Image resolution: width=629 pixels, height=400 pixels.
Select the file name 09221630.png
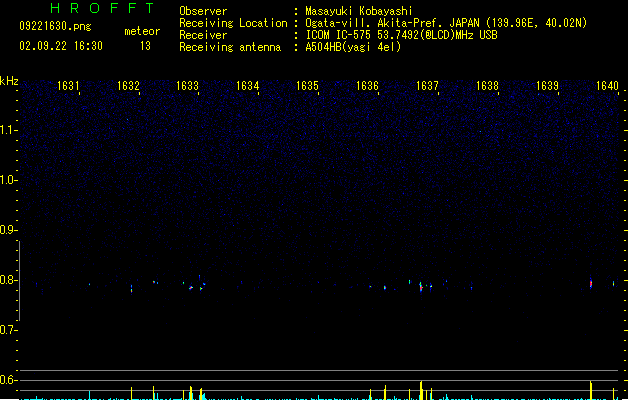coord(55,26)
